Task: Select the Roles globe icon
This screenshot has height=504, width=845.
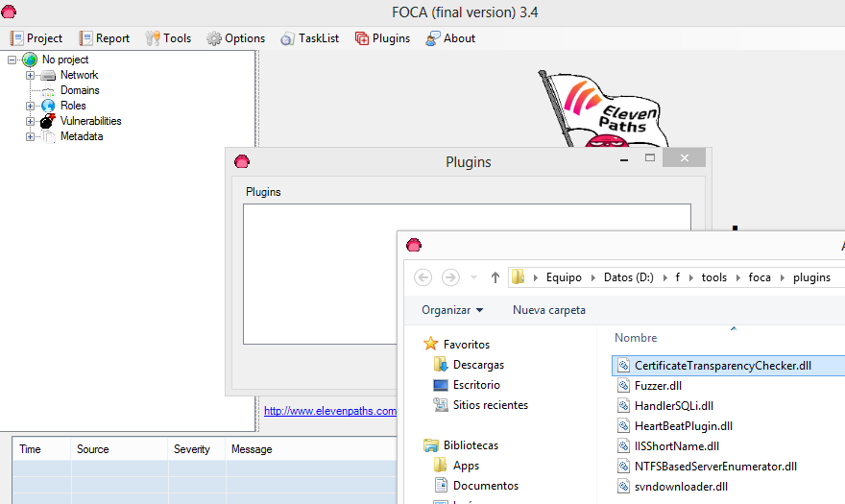Action: tap(48, 106)
